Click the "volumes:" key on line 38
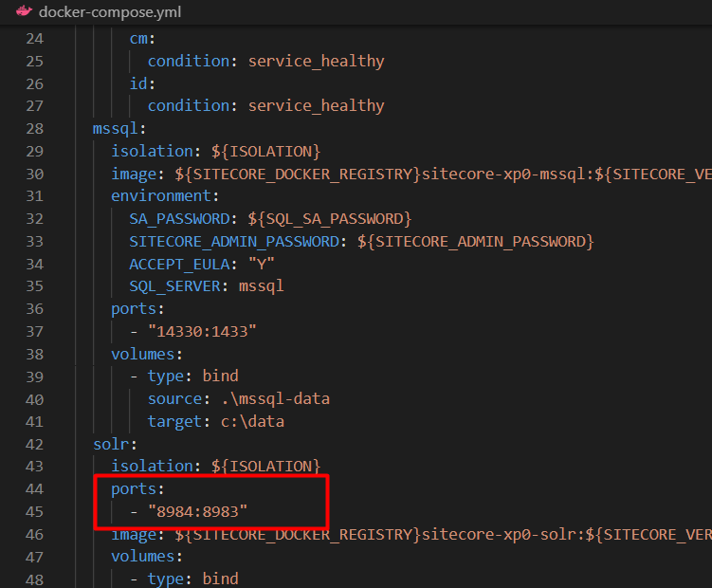This screenshot has width=712, height=588. (x=145, y=354)
